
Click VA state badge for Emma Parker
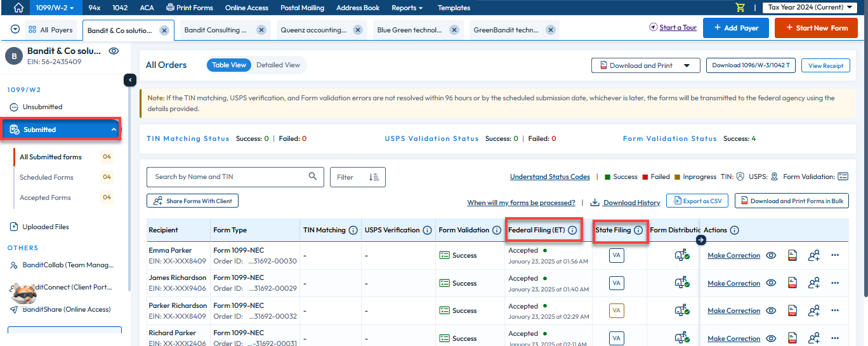tap(617, 256)
